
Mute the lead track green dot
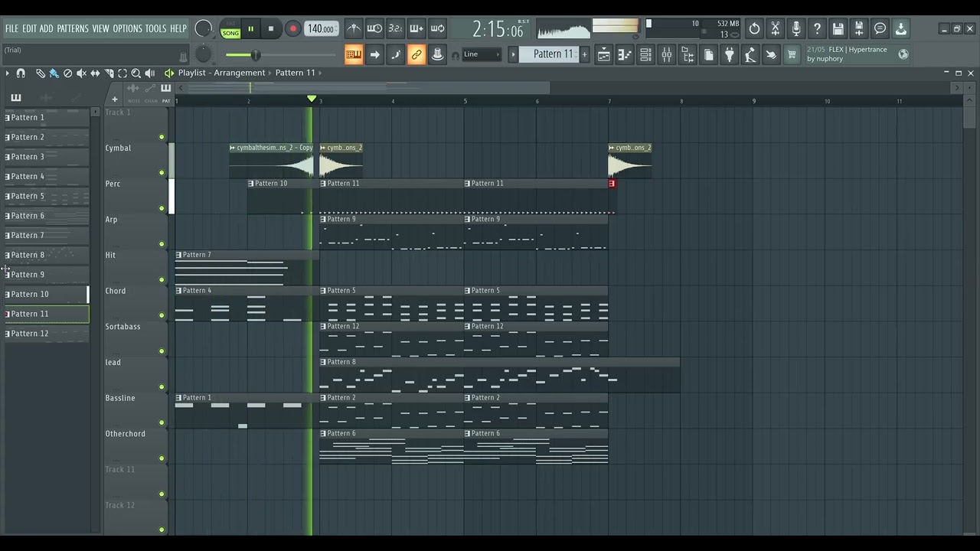[x=162, y=387]
